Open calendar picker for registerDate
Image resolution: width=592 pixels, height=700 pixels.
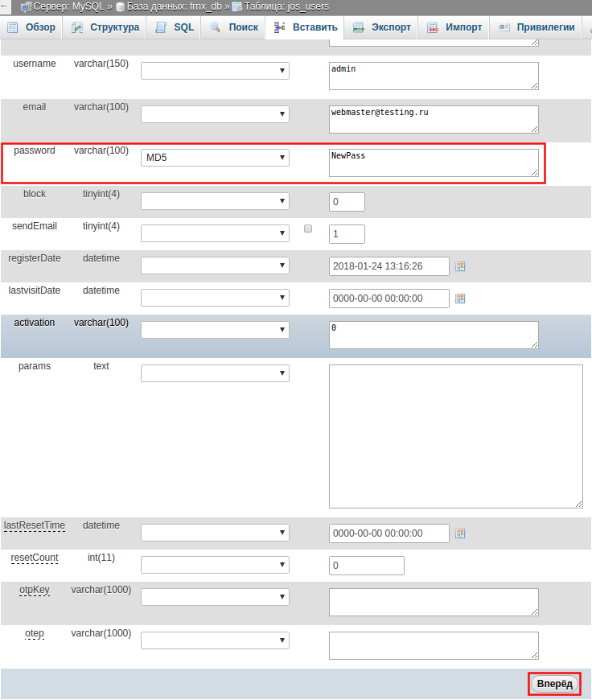(460, 266)
